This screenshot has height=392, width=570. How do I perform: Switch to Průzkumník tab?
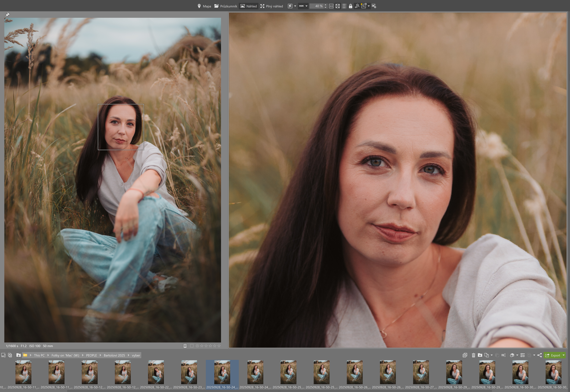(226, 6)
